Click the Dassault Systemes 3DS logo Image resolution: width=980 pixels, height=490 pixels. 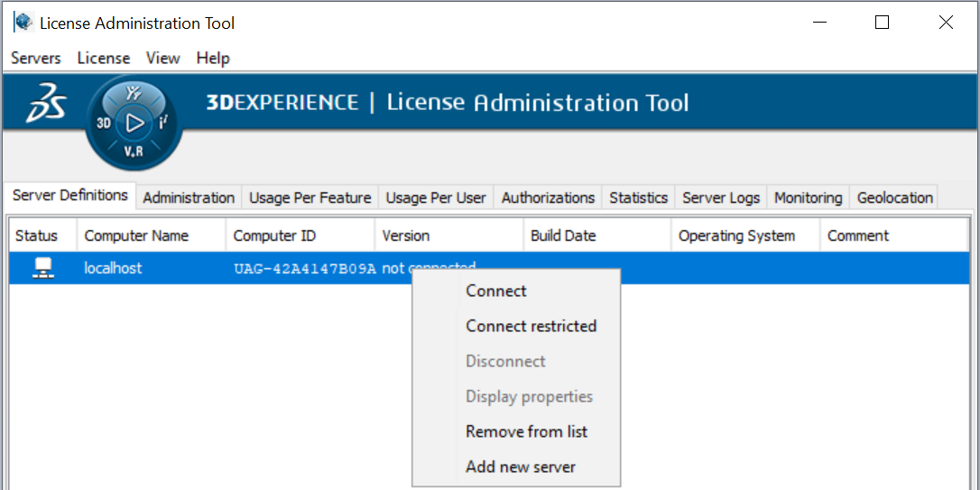(x=46, y=105)
